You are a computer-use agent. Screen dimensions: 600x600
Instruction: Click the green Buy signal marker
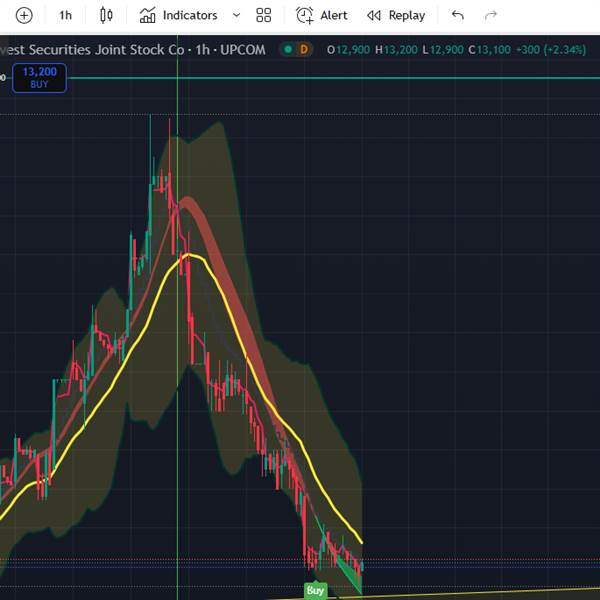coord(315,590)
